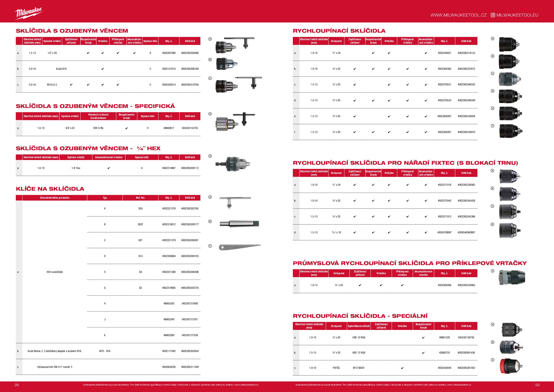Click the HDE 6 RQ cell
The image size is (554, 392).
pyautogui.click(x=98, y=128)
